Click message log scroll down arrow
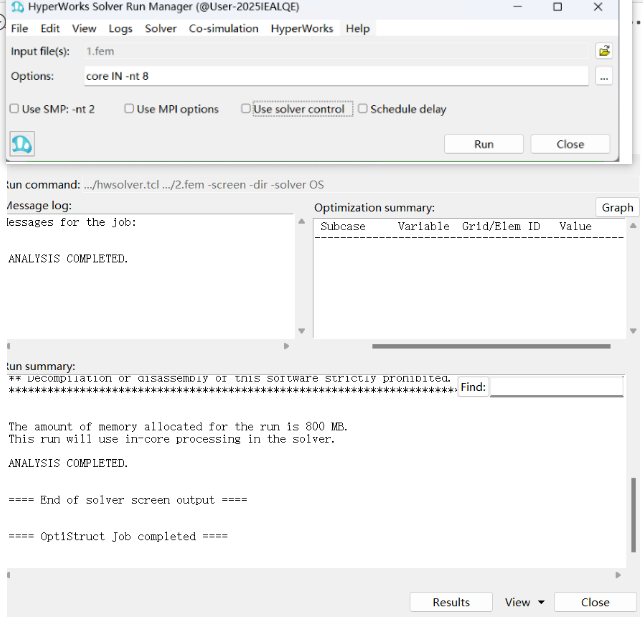The image size is (643, 618). click(x=302, y=331)
